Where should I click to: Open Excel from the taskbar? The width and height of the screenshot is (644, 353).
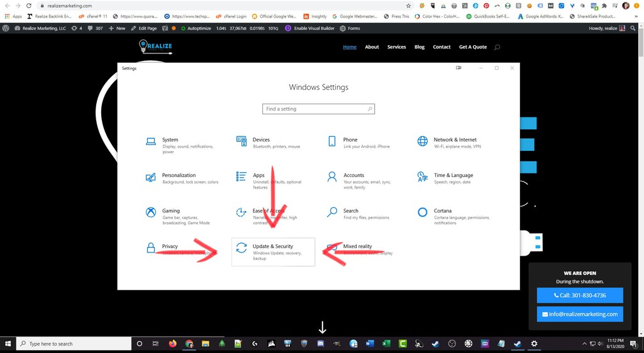[x=386, y=344]
